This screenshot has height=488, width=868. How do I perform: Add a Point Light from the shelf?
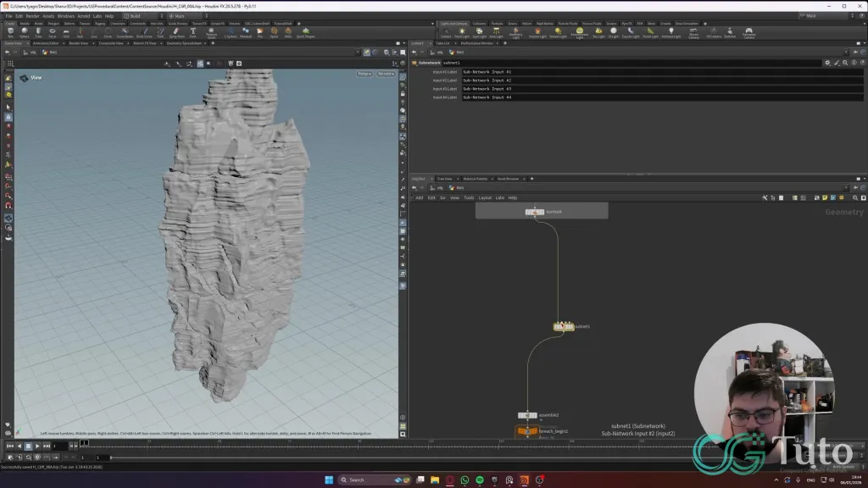tap(462, 31)
